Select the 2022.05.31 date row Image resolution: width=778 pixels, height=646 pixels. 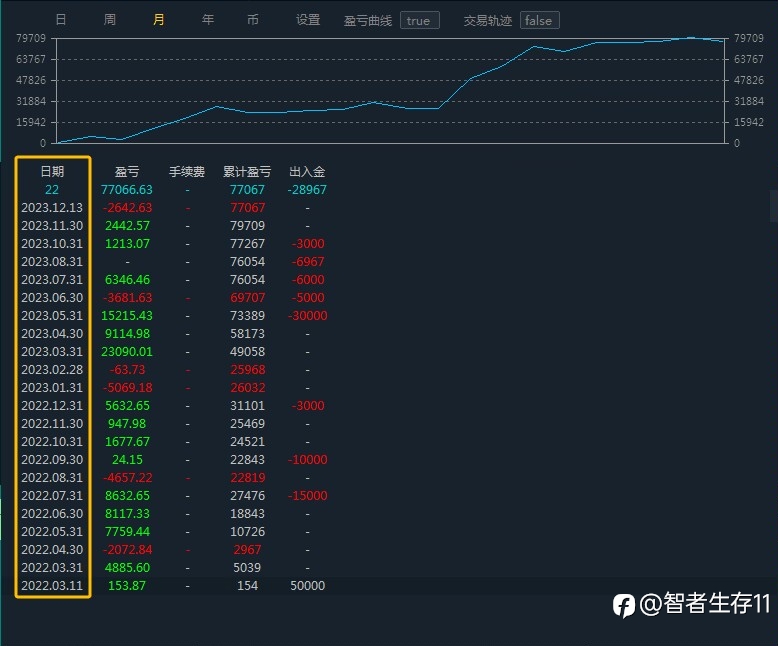click(52, 531)
